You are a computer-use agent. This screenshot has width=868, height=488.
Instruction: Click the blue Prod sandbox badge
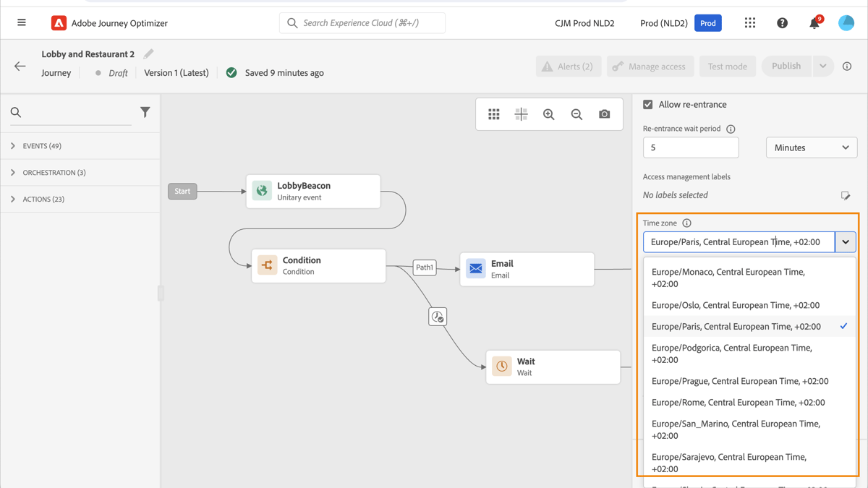point(707,22)
